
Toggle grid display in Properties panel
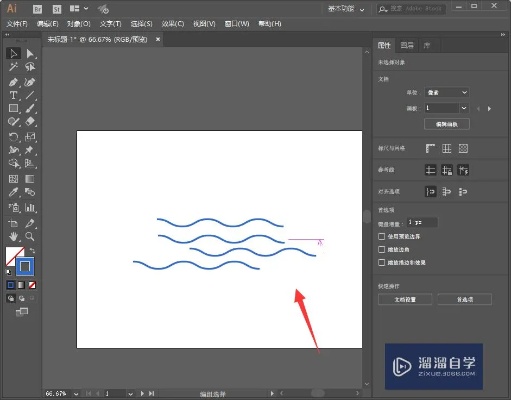(x=447, y=148)
